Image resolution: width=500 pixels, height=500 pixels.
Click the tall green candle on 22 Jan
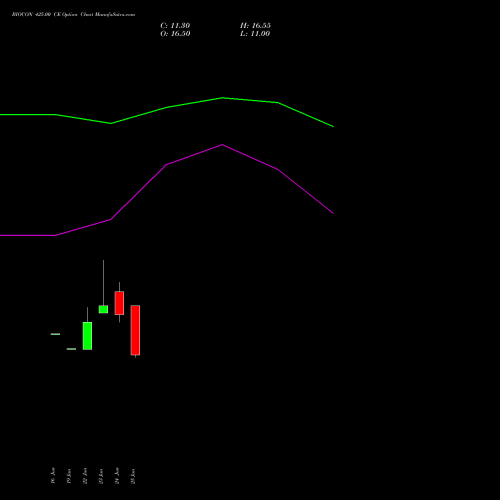point(87,336)
